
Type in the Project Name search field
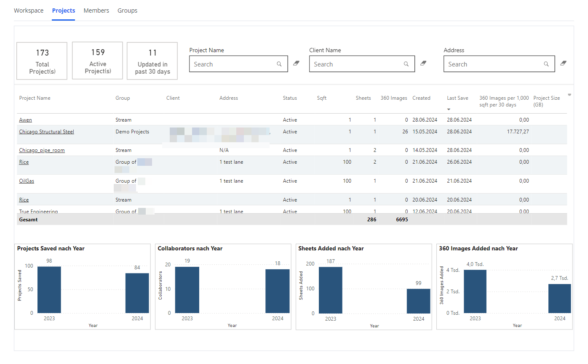[x=232, y=64]
